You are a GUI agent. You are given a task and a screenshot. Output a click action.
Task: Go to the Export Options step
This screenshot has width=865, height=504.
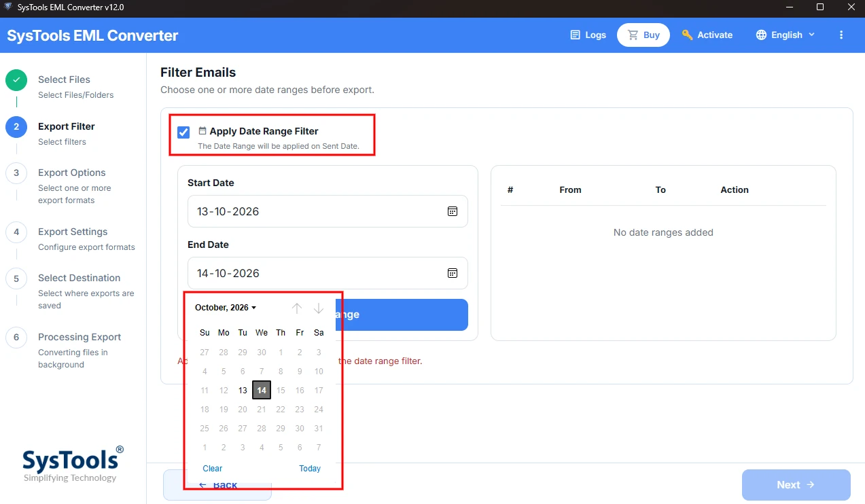pos(75,185)
